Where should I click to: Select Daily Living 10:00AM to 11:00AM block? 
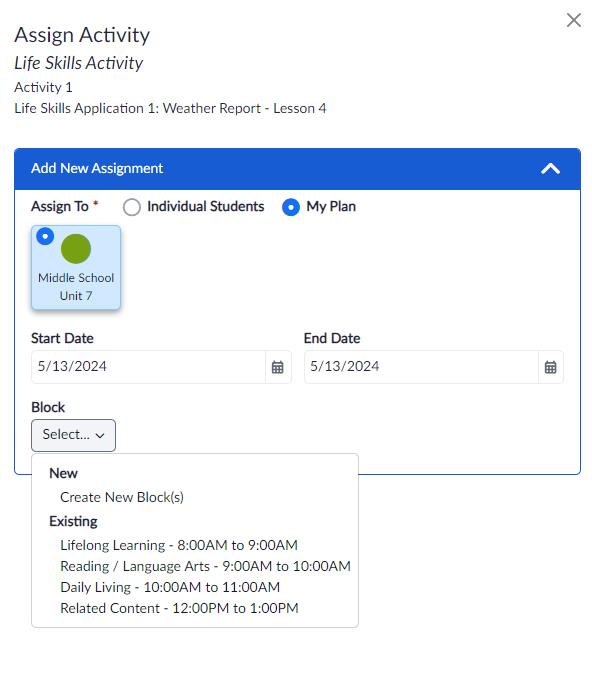tap(170, 587)
